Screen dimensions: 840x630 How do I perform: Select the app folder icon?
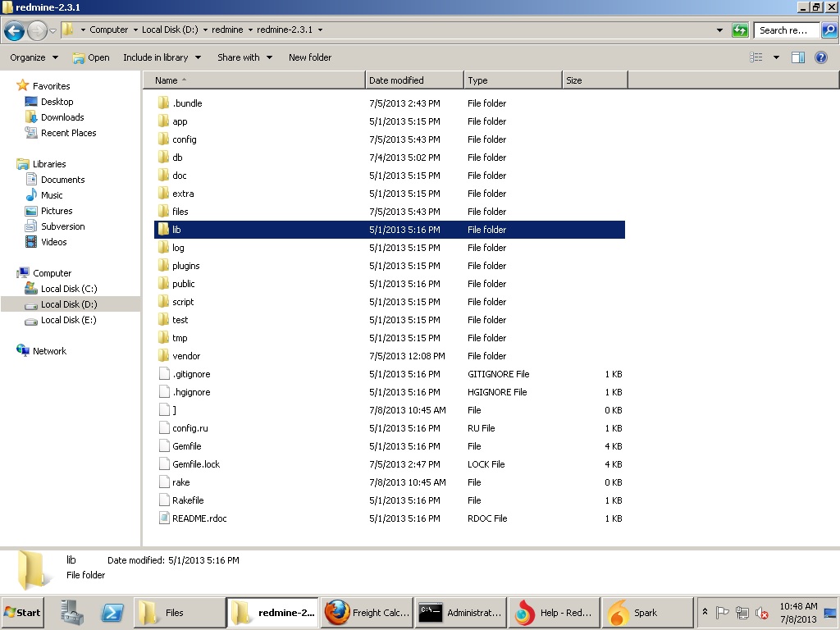(163, 121)
